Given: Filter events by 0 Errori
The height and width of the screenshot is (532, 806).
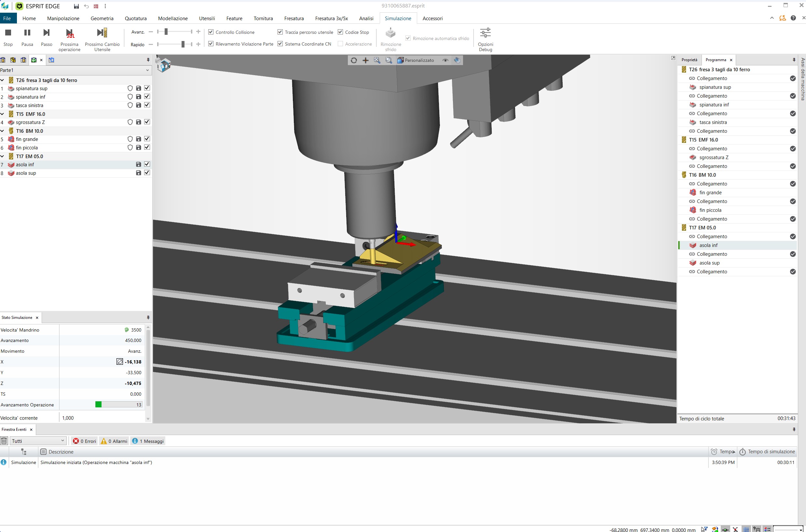Looking at the screenshot, I should coord(85,441).
